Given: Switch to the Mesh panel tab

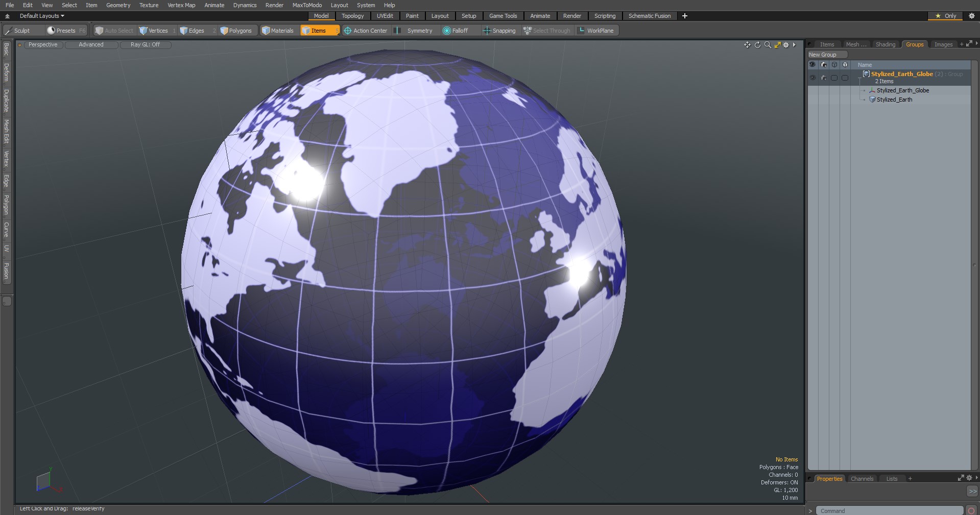Looking at the screenshot, I should 856,44.
